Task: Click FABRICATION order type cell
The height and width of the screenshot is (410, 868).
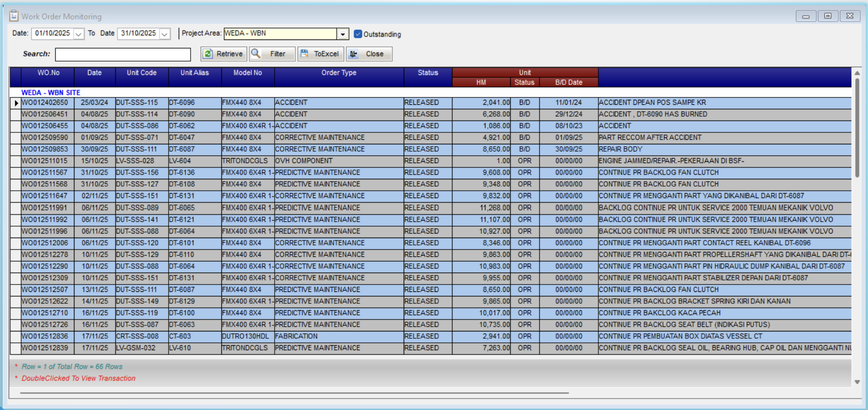Action: [x=339, y=336]
